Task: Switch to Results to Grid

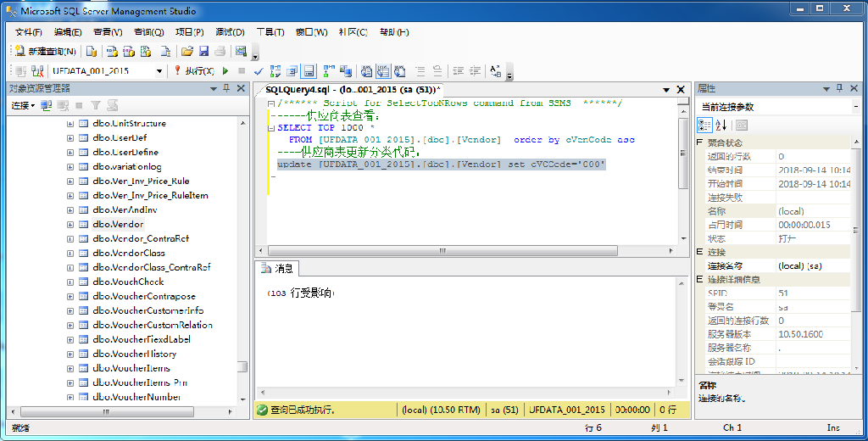Action: pyautogui.click(x=383, y=71)
